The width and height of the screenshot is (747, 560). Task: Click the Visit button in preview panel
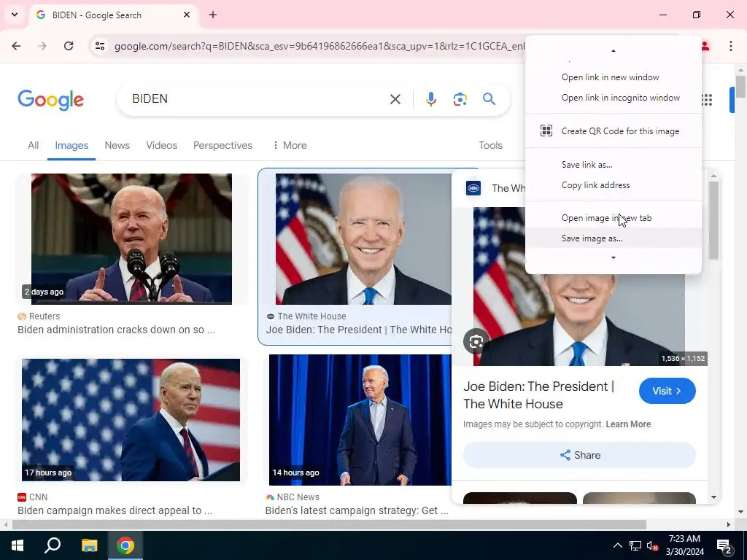(x=667, y=391)
